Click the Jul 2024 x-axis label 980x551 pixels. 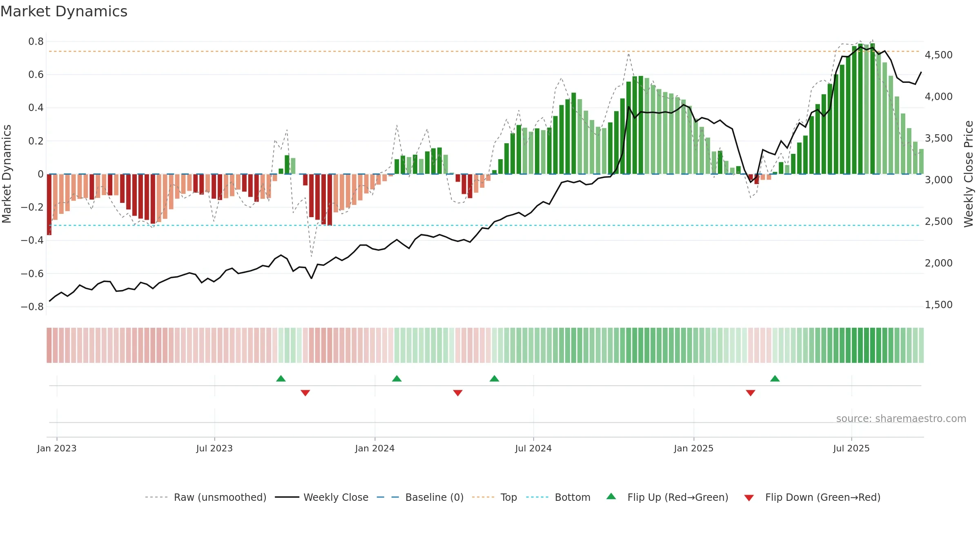tap(533, 448)
